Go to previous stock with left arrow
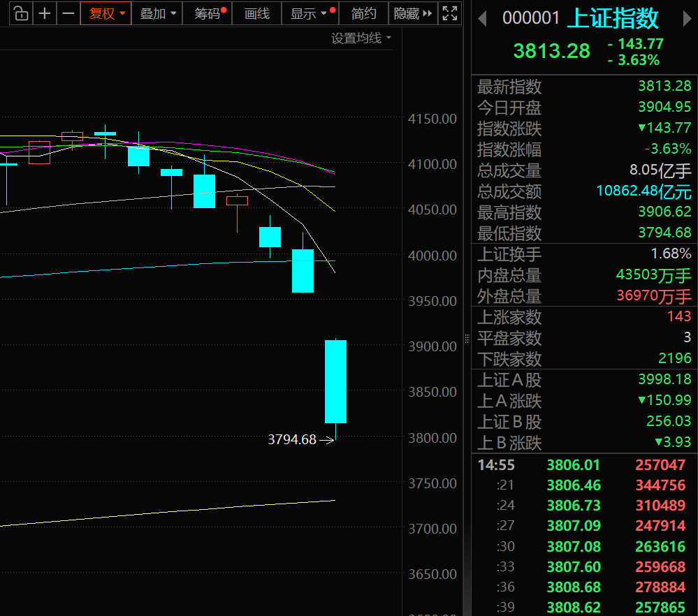This screenshot has width=698, height=616. [482, 19]
